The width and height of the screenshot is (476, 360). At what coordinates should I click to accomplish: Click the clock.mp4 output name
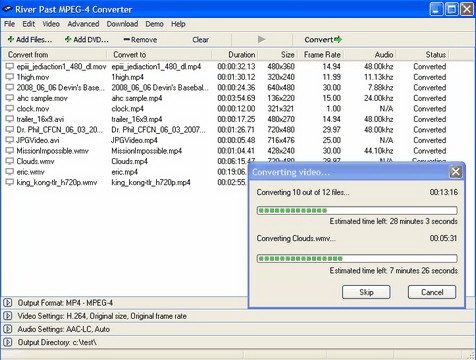pyautogui.click(x=127, y=109)
